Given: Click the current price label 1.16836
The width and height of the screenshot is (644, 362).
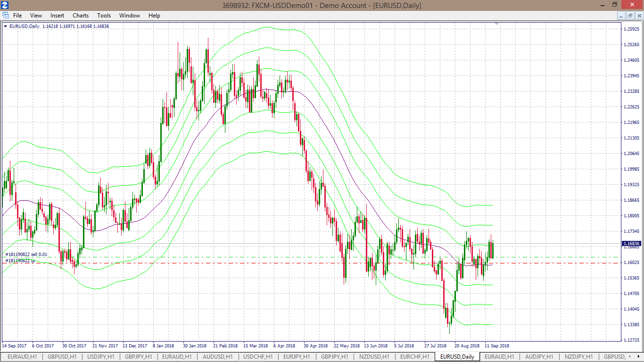Looking at the screenshot, I should pos(632,244).
